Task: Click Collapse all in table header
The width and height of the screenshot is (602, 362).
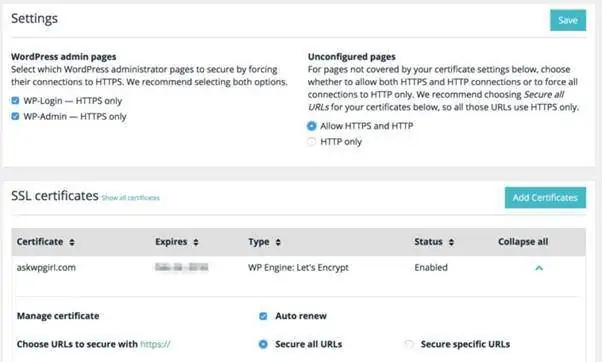Action: (523, 242)
